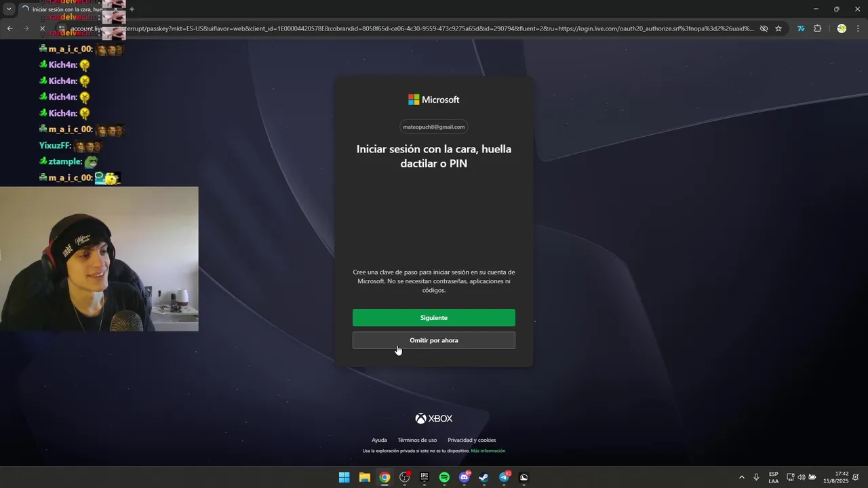Go back with the browser back arrow
The height and width of the screenshot is (488, 868).
(9, 28)
